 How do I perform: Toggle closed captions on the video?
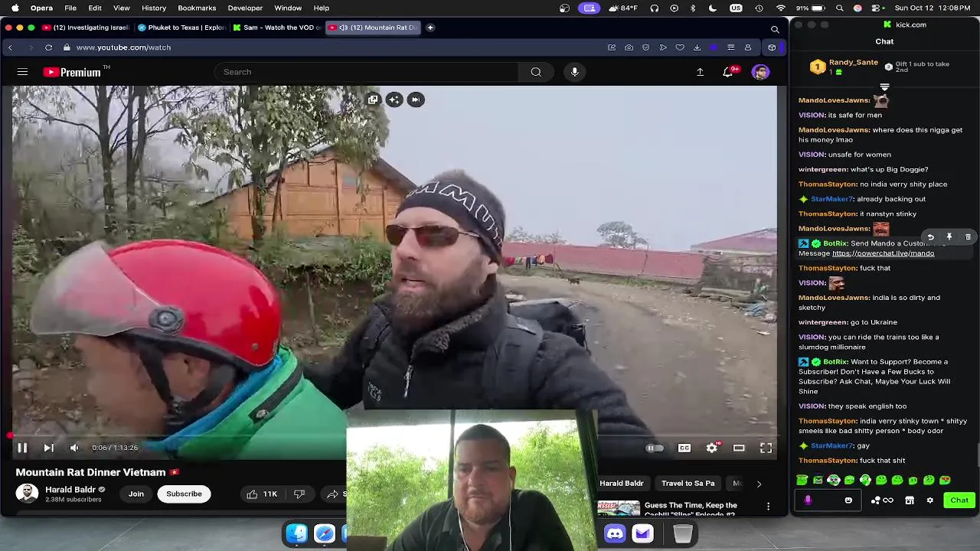pos(684,448)
